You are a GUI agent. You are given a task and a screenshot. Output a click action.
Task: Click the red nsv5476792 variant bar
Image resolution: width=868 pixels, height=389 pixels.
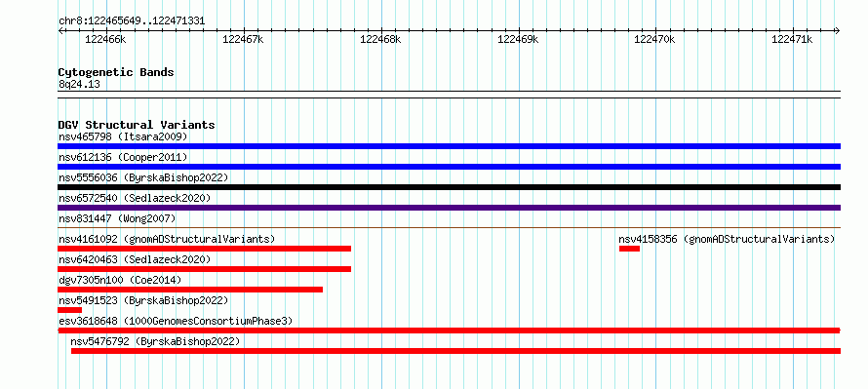(456, 351)
